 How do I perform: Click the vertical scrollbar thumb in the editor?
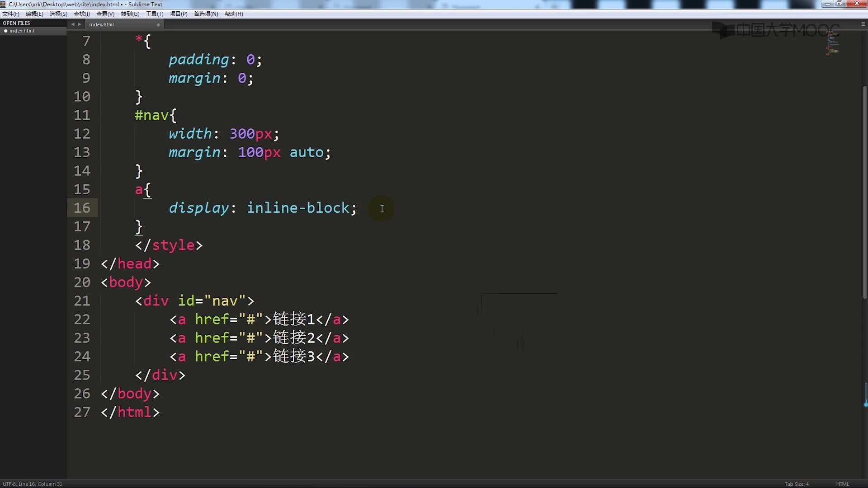pyautogui.click(x=865, y=192)
